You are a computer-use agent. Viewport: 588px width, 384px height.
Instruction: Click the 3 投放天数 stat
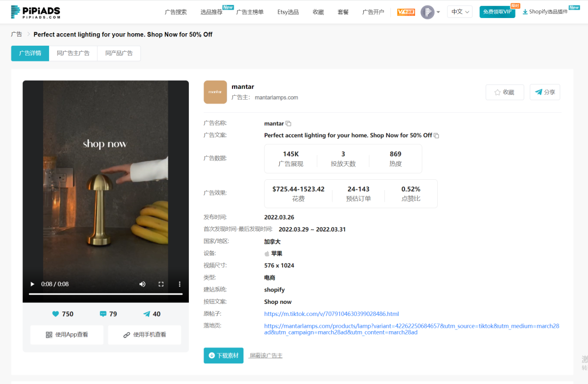pos(343,159)
